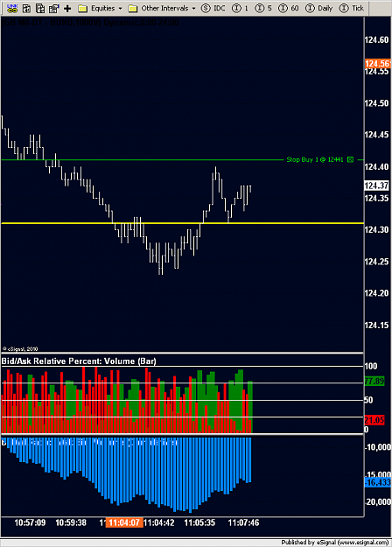
Task: Click the orange 124.56 price marker
Action: 377,64
